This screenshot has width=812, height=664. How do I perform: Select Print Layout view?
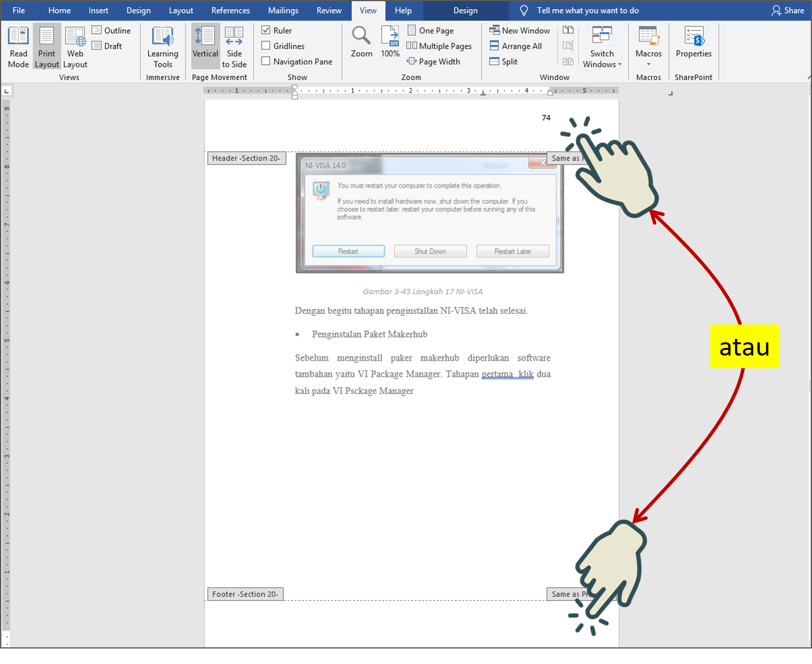47,47
